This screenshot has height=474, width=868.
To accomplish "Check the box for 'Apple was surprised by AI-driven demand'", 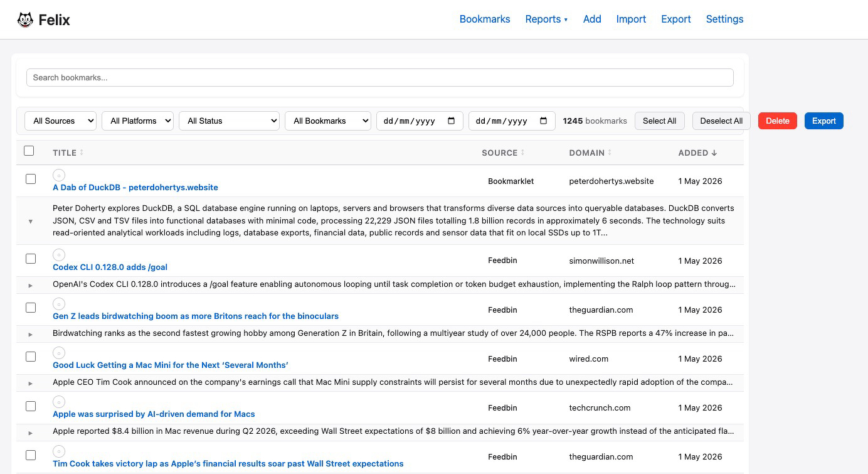I will click(x=31, y=406).
